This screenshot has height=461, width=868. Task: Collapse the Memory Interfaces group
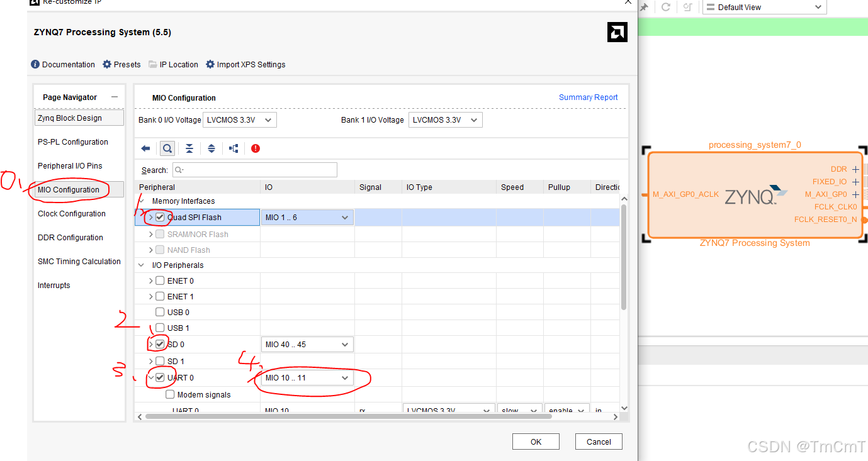pyautogui.click(x=140, y=201)
